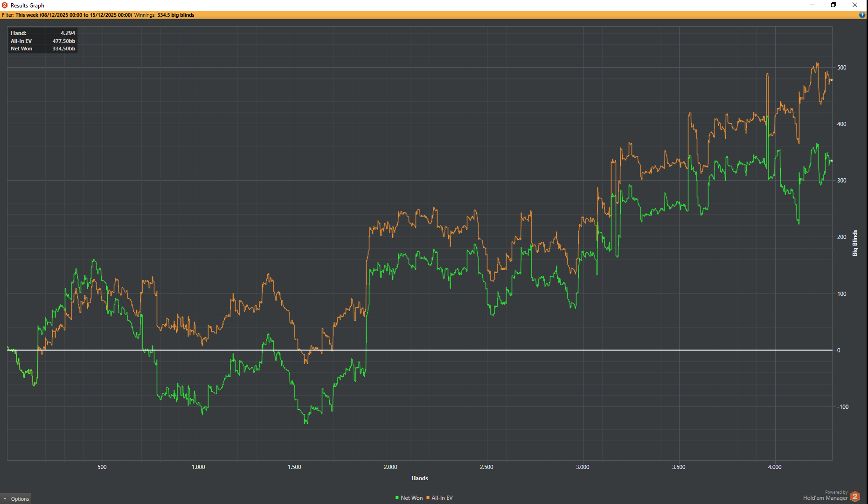The image size is (868, 504).
Task: Click the 300 big blinds axis label
Action: 842,181
